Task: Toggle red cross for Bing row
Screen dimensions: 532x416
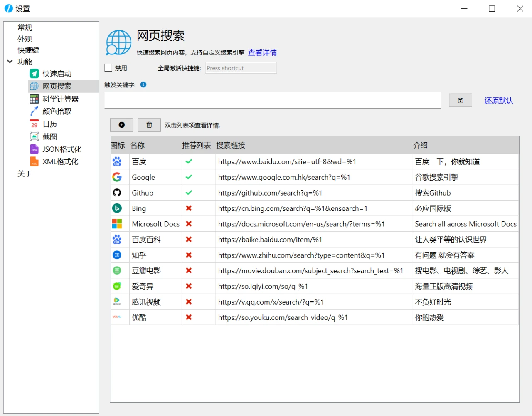Action: pyautogui.click(x=189, y=208)
